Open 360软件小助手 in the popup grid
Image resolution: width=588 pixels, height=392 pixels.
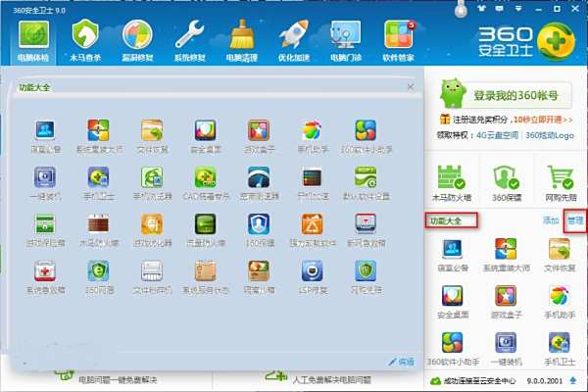pyautogui.click(x=366, y=136)
